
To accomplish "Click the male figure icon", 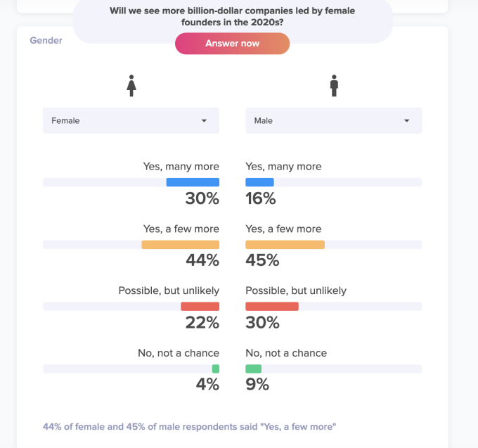I will click(x=334, y=87).
